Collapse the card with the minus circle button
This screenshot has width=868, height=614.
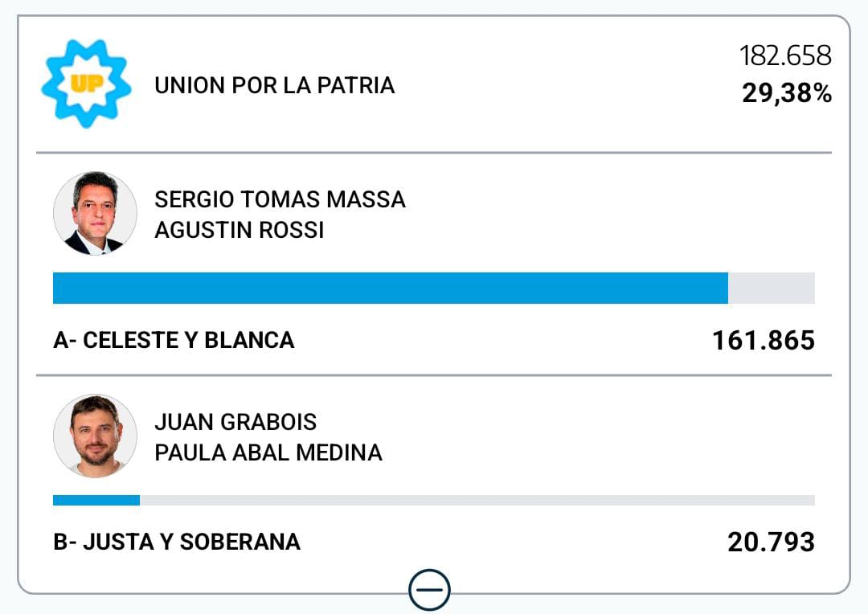click(429, 591)
